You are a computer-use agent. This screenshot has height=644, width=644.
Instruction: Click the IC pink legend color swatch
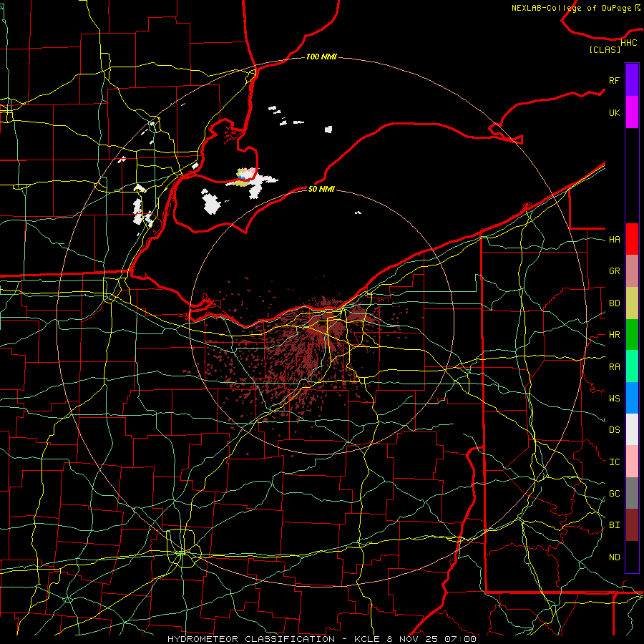[x=632, y=462]
